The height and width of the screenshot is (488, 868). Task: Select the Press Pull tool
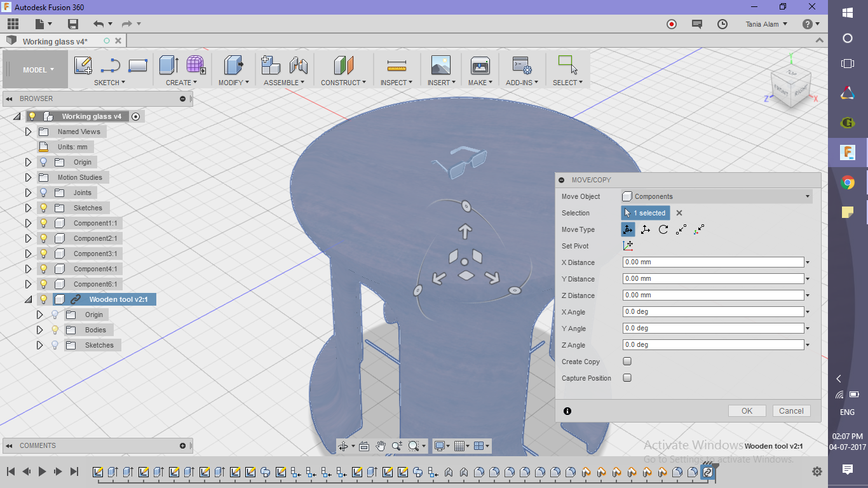[x=234, y=65]
